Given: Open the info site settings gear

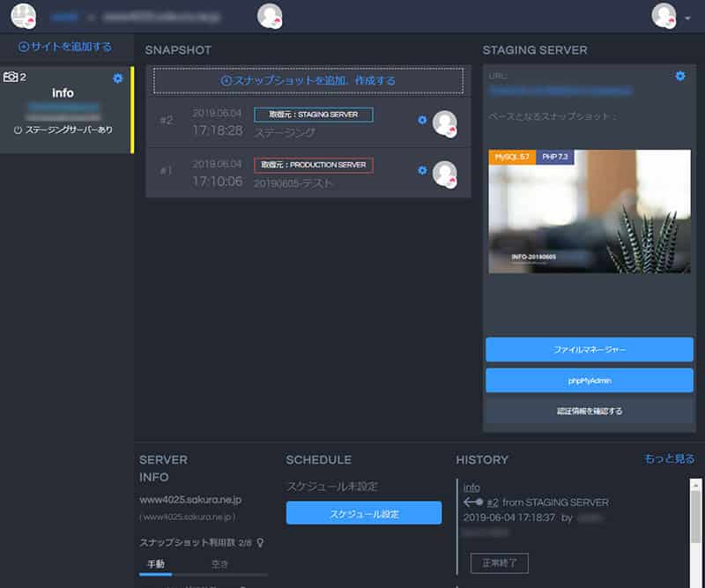Looking at the screenshot, I should click(118, 78).
